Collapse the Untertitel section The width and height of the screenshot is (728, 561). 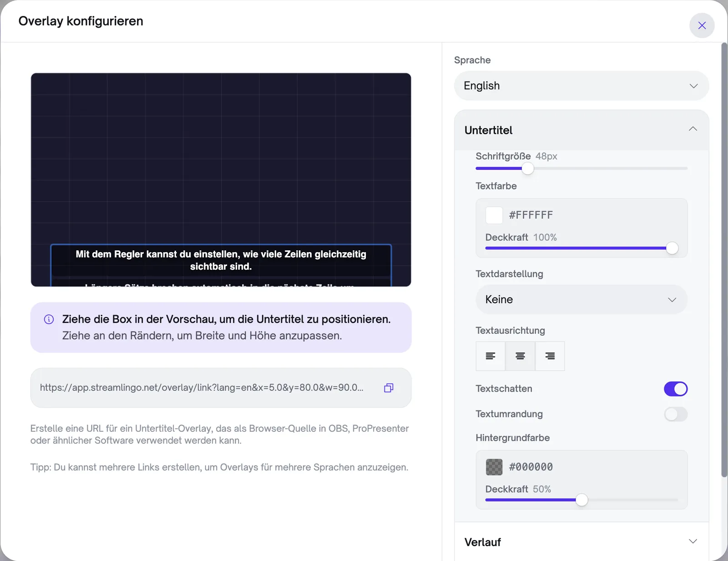point(581,130)
